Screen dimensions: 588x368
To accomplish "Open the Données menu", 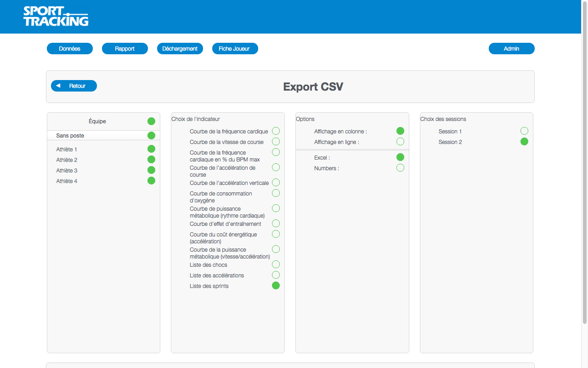I will pyautogui.click(x=70, y=49).
